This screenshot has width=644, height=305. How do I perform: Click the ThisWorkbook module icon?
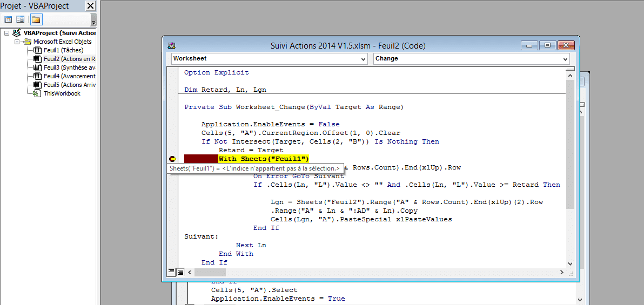(x=37, y=93)
